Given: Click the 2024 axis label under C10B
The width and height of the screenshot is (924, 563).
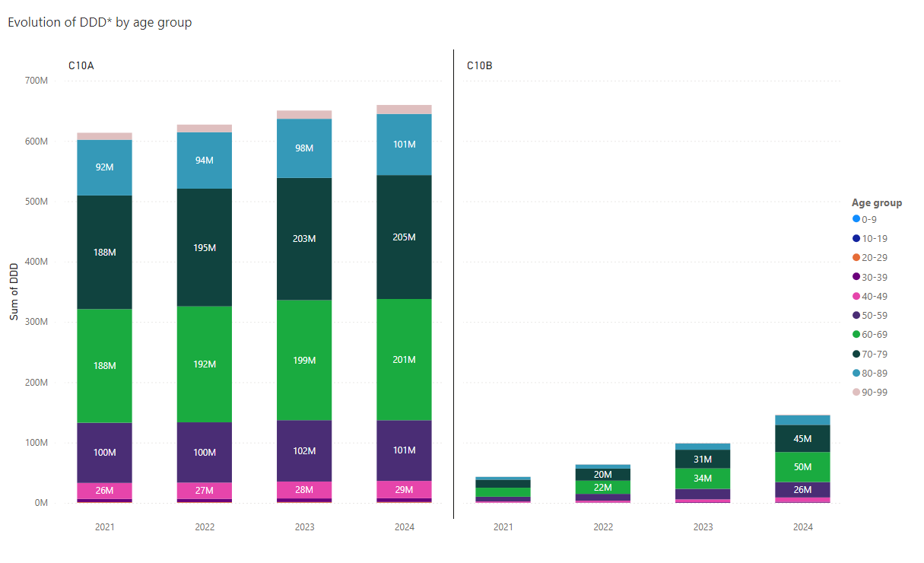Looking at the screenshot, I should pos(802,526).
